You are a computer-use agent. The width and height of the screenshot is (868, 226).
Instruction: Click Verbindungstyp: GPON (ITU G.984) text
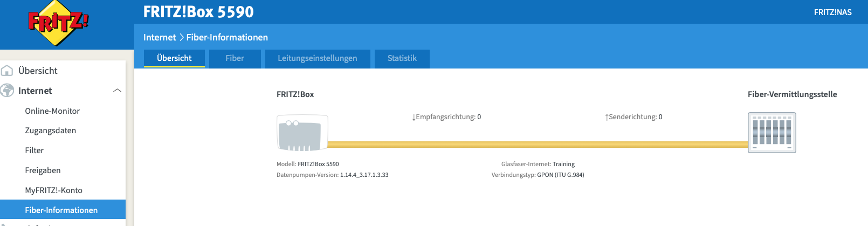click(x=538, y=175)
